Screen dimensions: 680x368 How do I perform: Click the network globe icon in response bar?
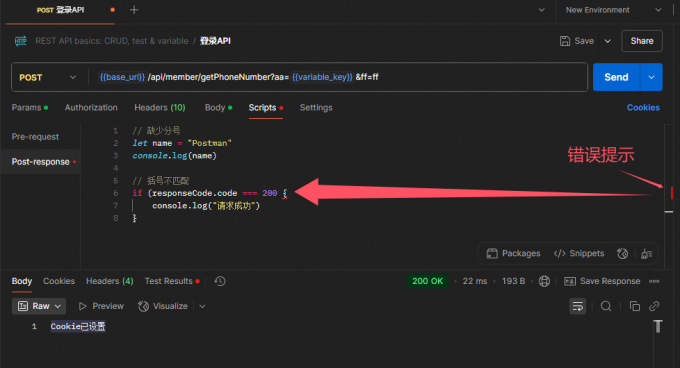544,281
